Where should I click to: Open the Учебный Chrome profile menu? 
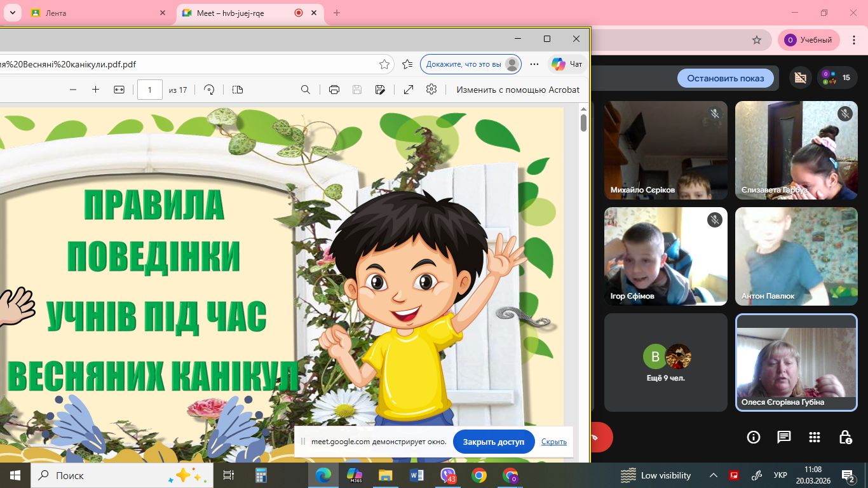(809, 40)
